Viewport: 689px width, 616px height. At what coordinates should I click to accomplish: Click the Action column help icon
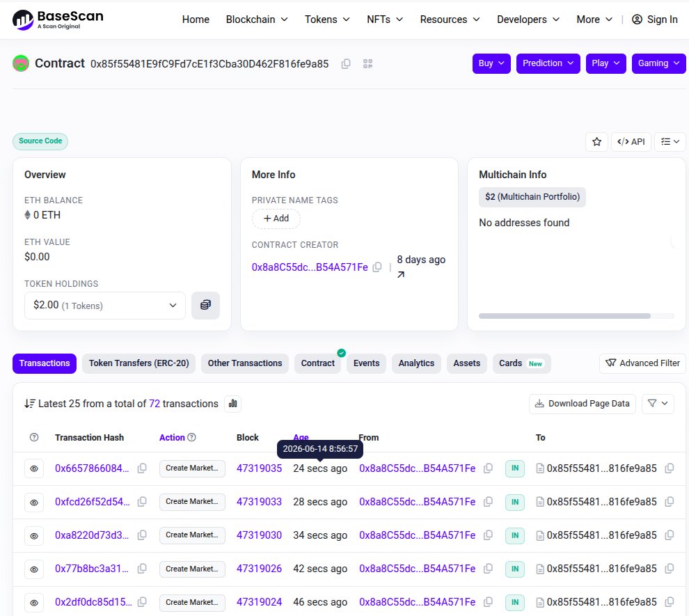[x=191, y=437]
